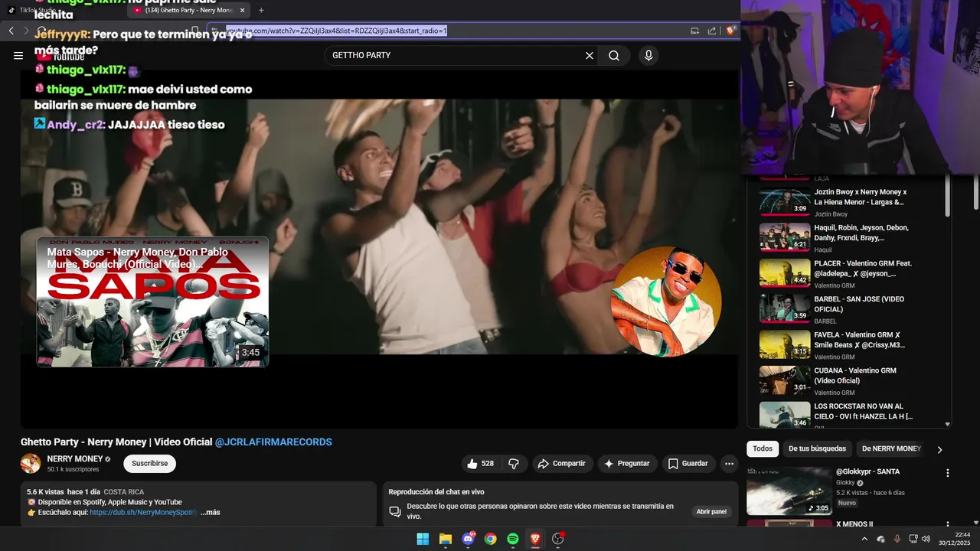
Task: Open File Explorer from the taskbar
Action: [x=445, y=539]
